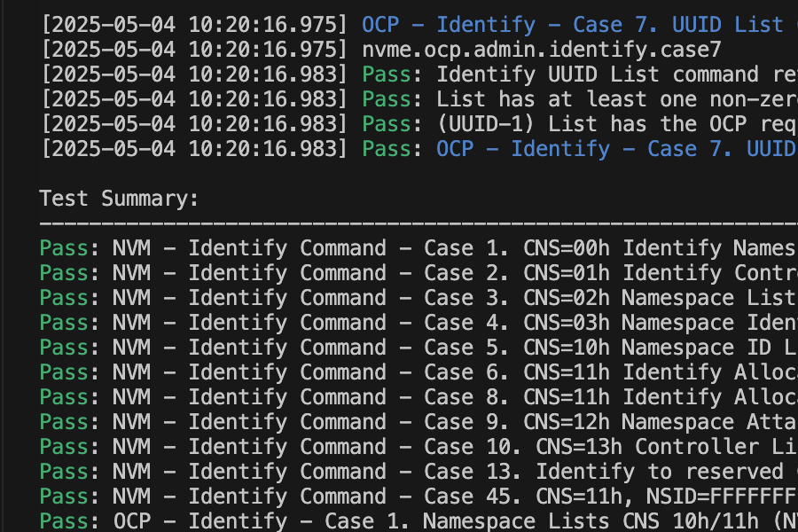Select summary row 'Case 9. CNS=12h Namespace Attached'
Viewport: 798px width, 532px height.
coord(419,422)
